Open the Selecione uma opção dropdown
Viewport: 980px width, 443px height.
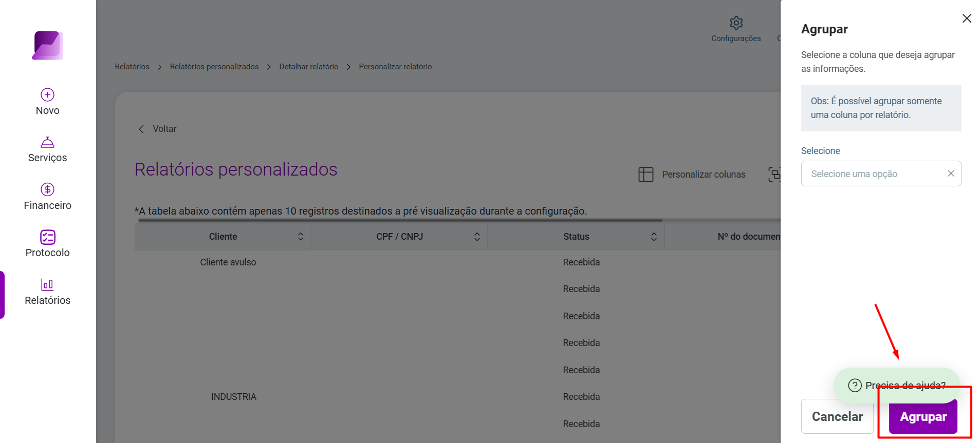tap(881, 174)
